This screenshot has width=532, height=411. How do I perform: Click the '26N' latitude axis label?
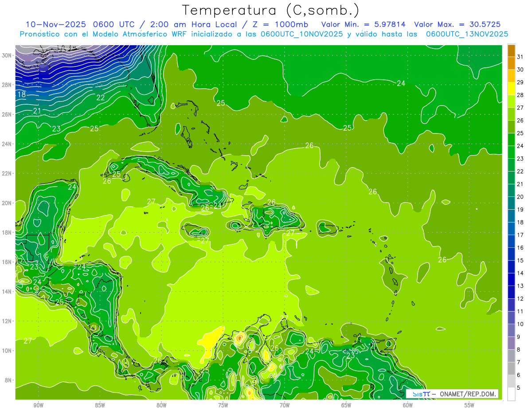tap(7, 114)
